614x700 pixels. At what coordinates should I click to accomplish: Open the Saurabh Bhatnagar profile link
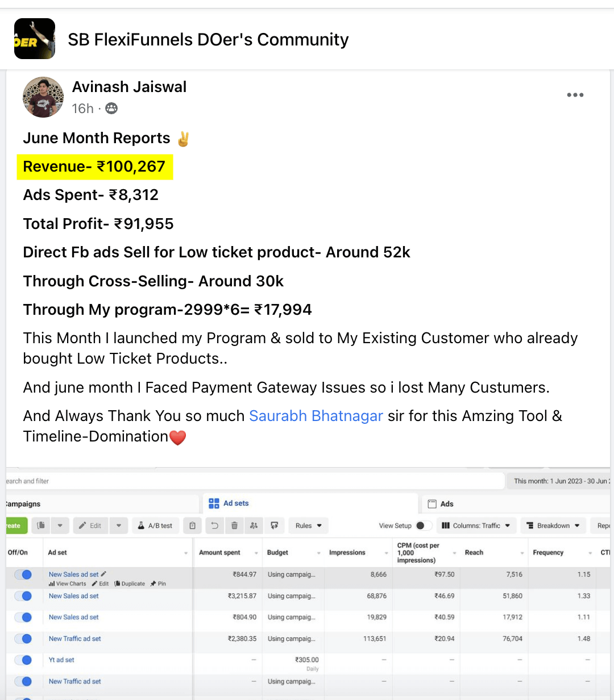(x=316, y=416)
